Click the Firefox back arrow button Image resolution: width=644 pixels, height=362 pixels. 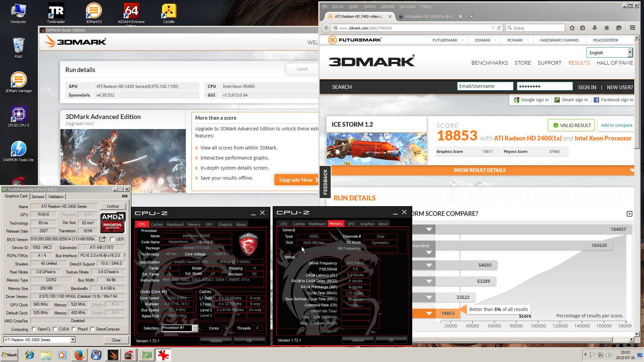click(326, 28)
